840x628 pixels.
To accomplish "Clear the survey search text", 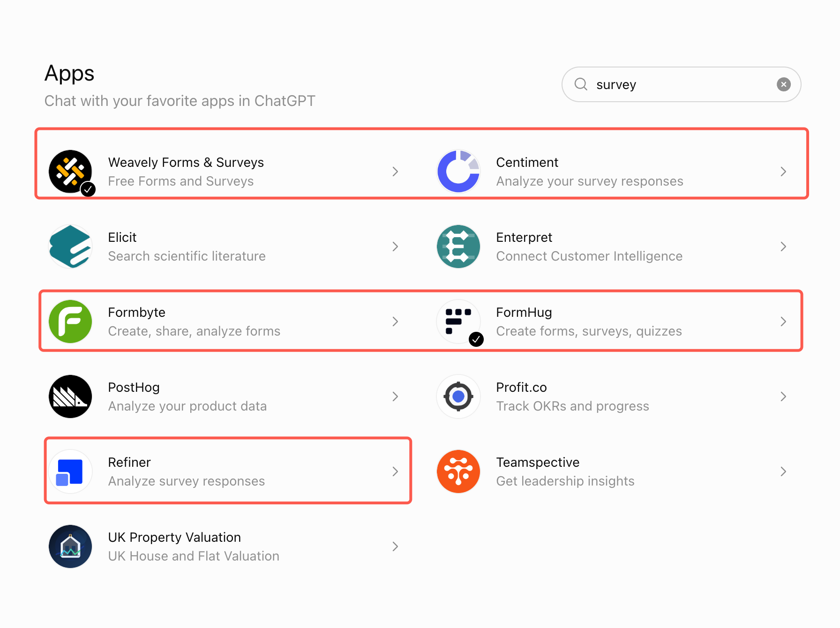I will point(784,84).
